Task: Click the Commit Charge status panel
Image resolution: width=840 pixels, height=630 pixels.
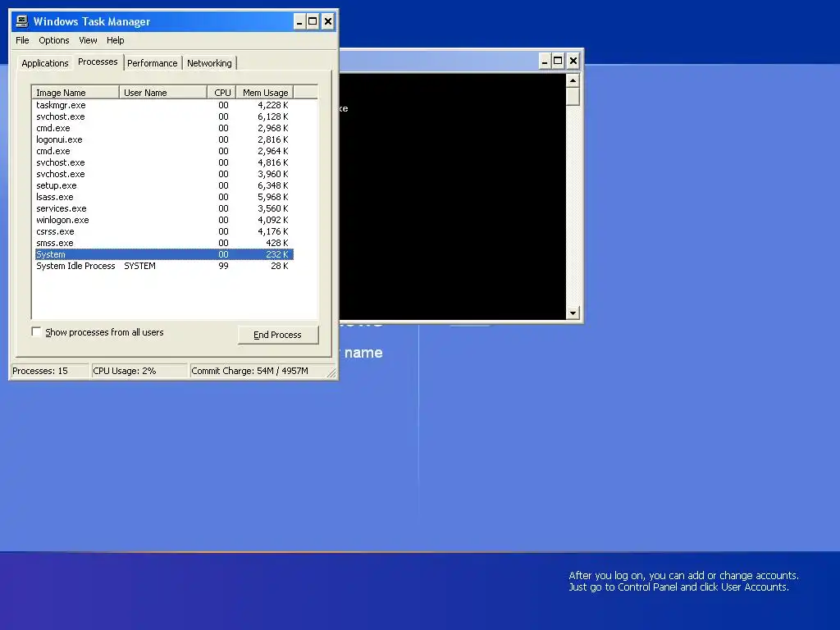Action: coord(258,371)
